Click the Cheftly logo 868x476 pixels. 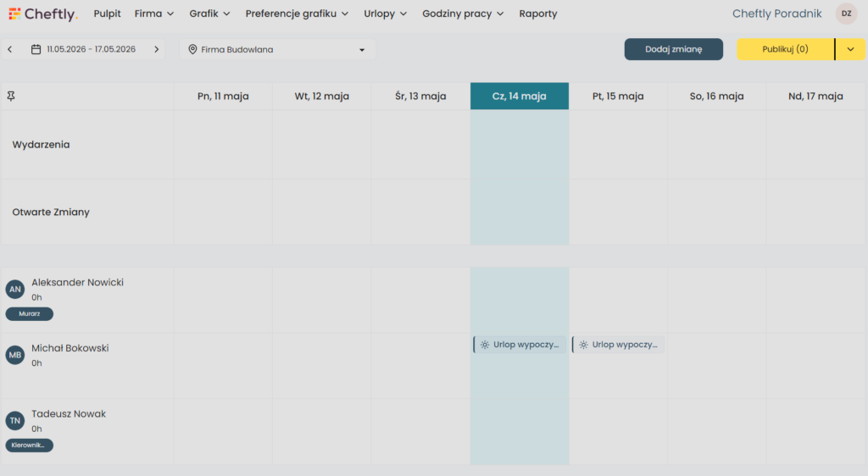click(x=43, y=14)
